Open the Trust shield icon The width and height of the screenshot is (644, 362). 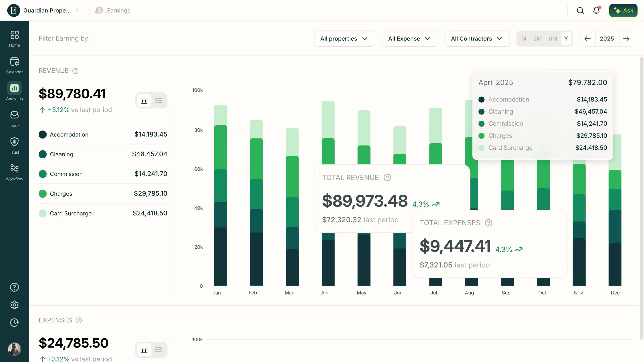click(14, 145)
